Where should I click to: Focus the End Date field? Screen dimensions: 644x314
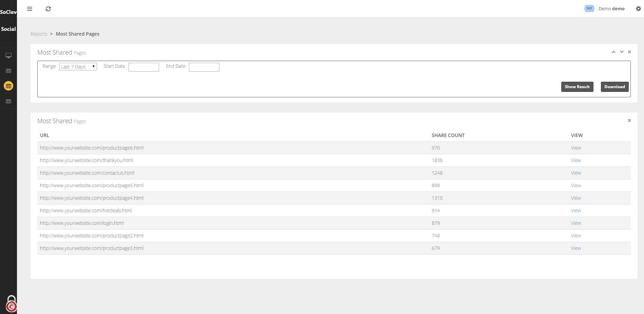[x=204, y=67]
